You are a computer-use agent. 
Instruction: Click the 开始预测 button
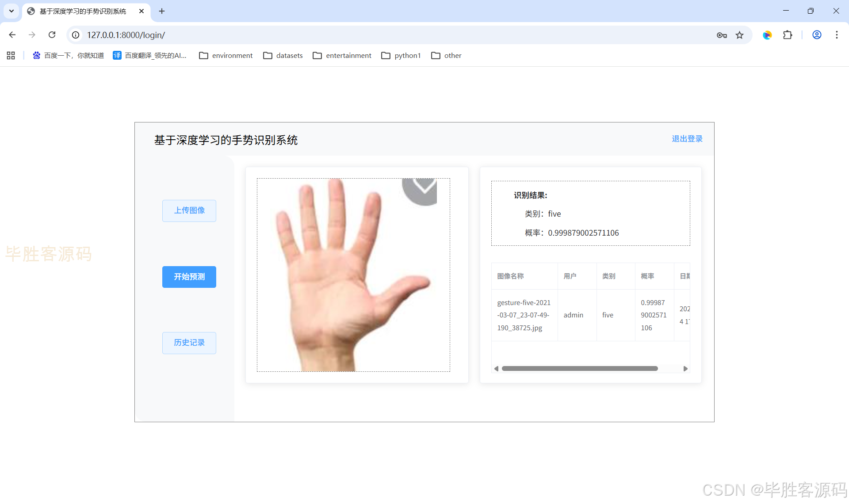point(189,277)
